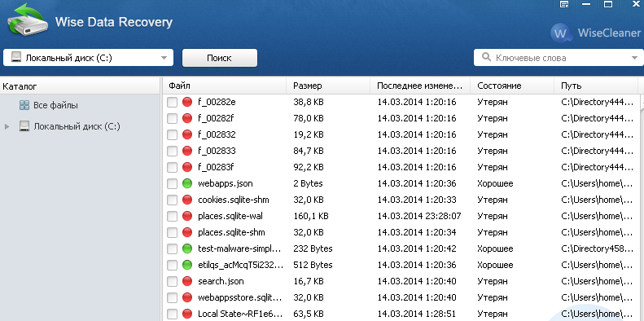Click red status dot of f_00283f
The width and height of the screenshot is (644, 321).
[187, 167]
